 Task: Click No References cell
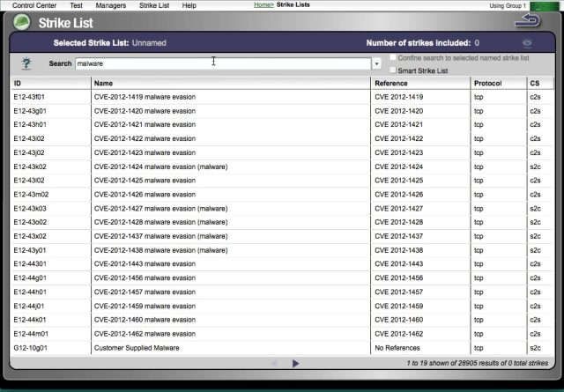(397, 348)
